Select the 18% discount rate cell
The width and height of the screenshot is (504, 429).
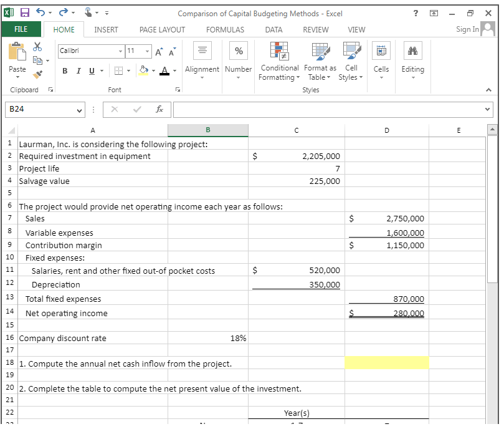tap(208, 338)
